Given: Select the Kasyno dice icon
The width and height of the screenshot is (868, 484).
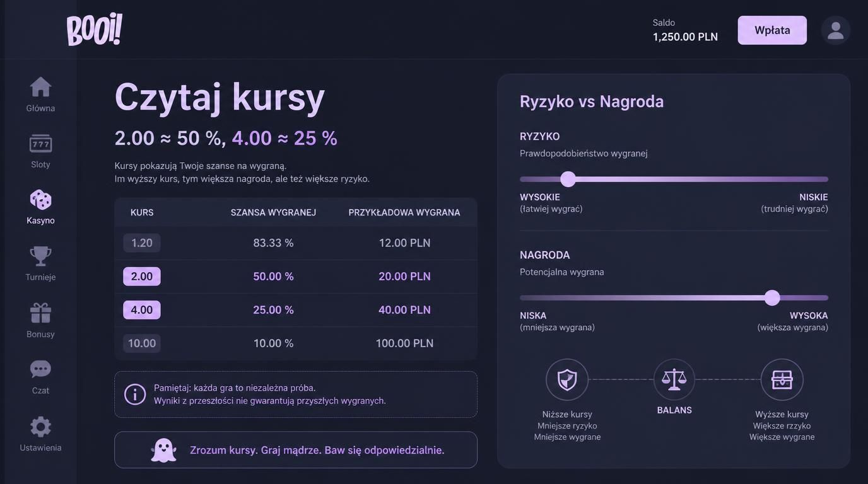Looking at the screenshot, I should 40,200.
